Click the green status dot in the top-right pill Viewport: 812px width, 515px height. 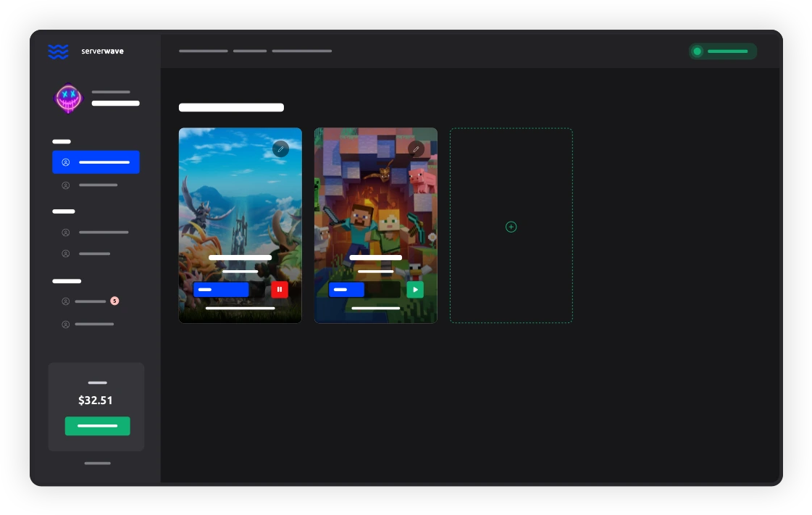pyautogui.click(x=698, y=51)
